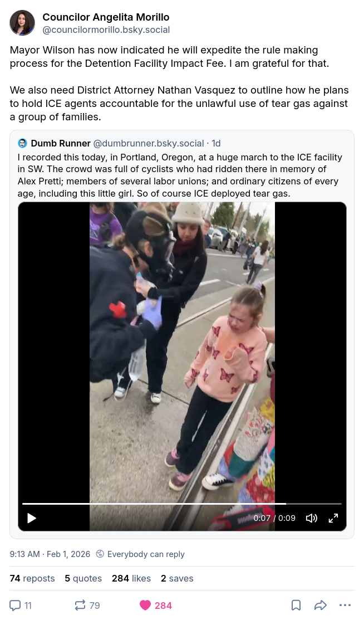The image size is (364, 620).
Task: Click the Councilor Angelita Morillo name link
Action: coord(106,17)
